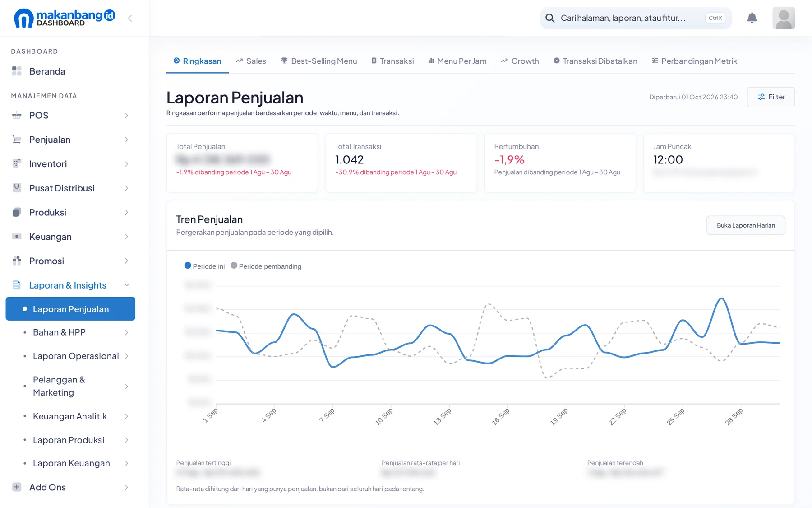
Task: Click Buka Laporan Harian button
Action: click(746, 225)
